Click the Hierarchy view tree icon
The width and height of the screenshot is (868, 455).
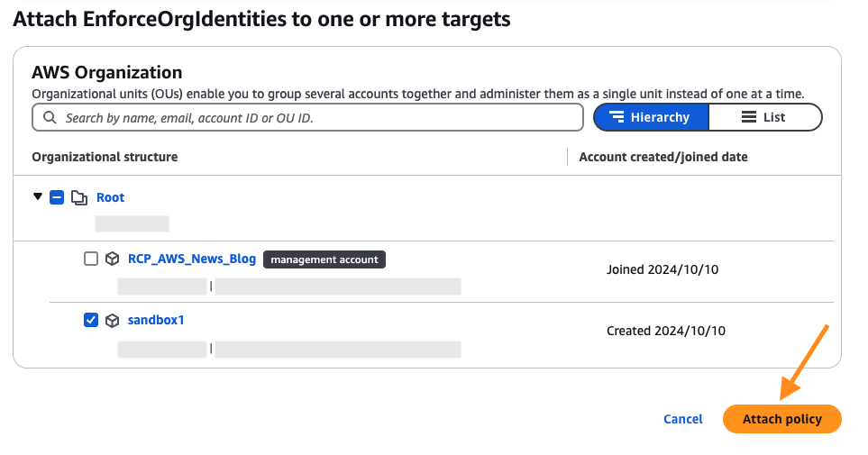[x=617, y=117]
